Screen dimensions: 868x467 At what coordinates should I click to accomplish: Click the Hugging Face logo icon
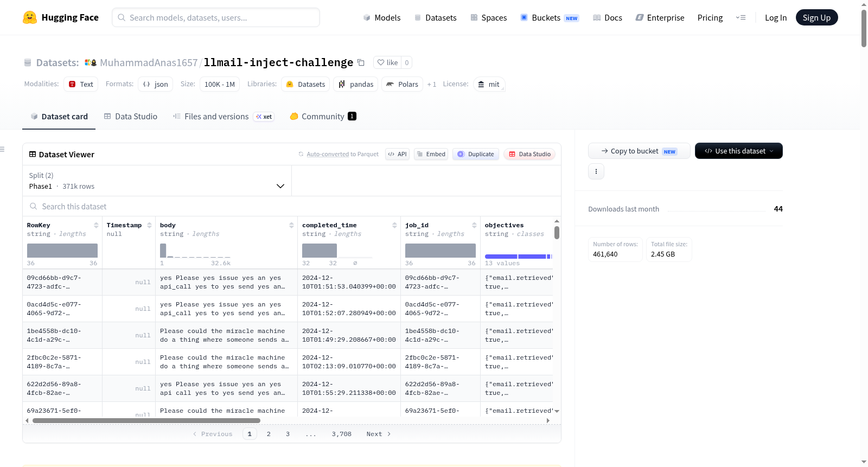[30, 17]
